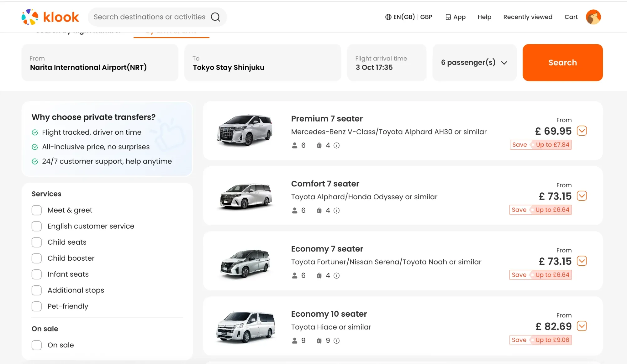Click info icon on Comfort 7 seater

[x=336, y=211]
